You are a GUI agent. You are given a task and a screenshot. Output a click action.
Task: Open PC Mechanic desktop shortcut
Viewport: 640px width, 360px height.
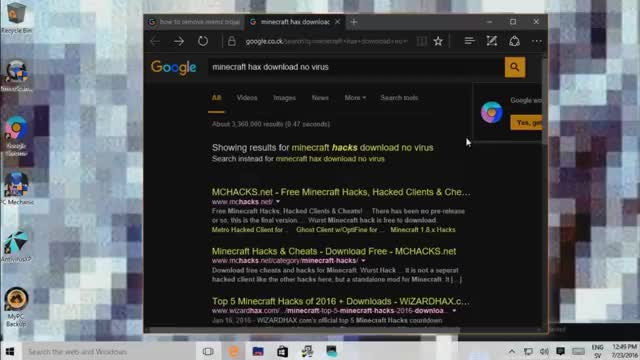click(x=17, y=188)
